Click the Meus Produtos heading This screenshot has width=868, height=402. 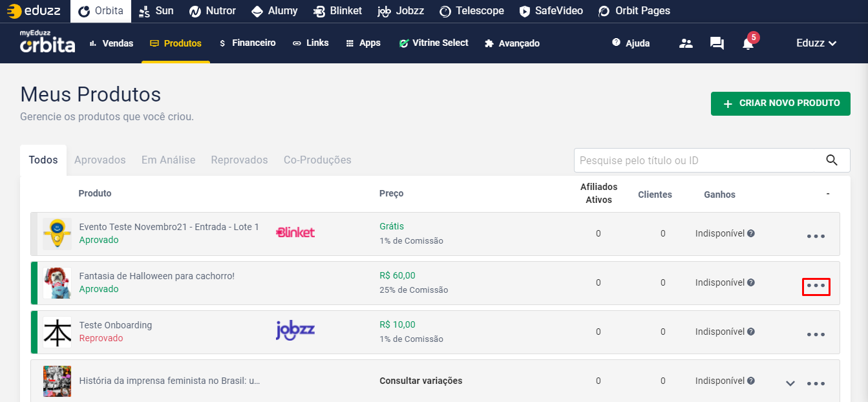click(90, 94)
